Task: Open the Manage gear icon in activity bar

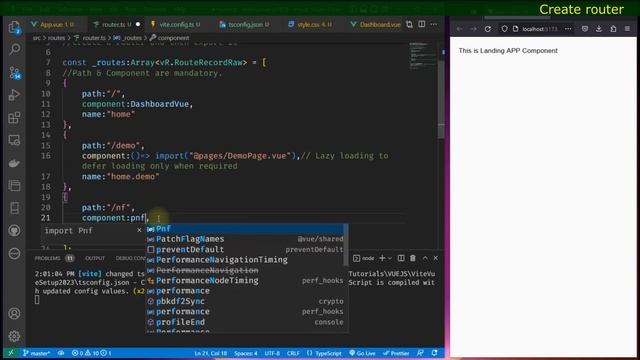Action: click(x=14, y=336)
